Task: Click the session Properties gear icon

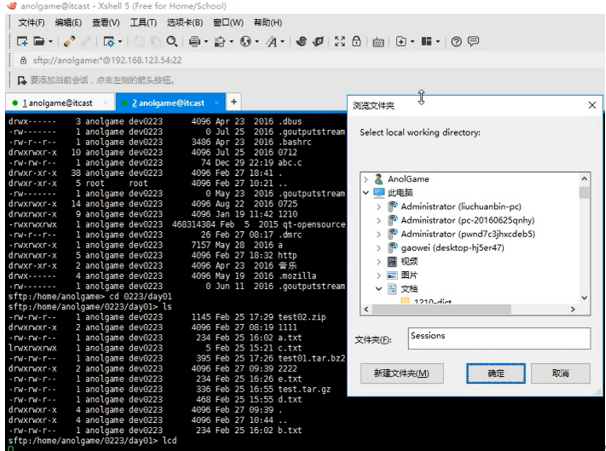Action: [x=109, y=41]
